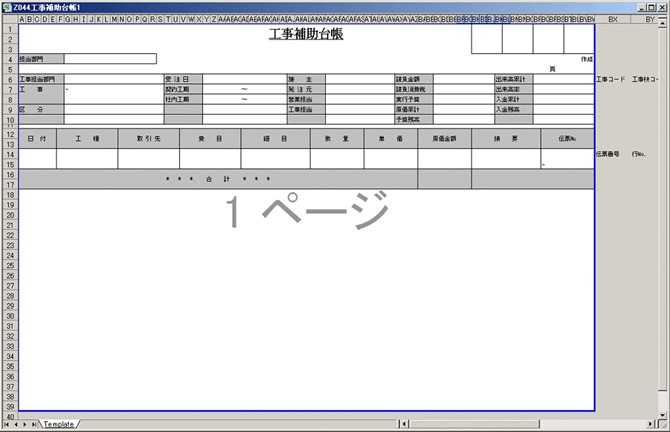
Task: Click the workbook icon in title bar
Action: (6, 6)
